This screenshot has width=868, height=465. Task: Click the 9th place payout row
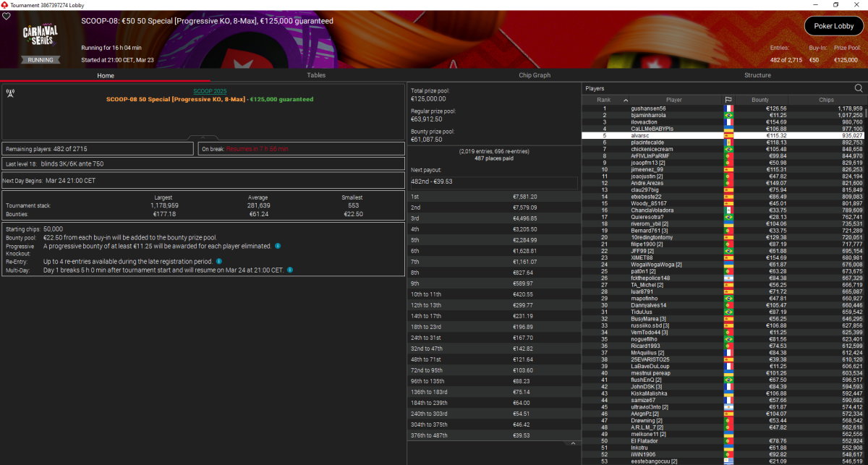pos(493,283)
